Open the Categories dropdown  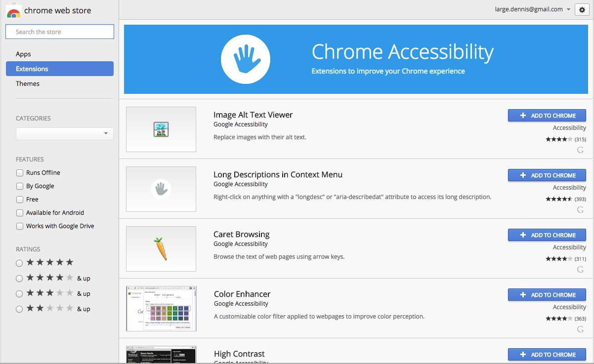point(64,133)
